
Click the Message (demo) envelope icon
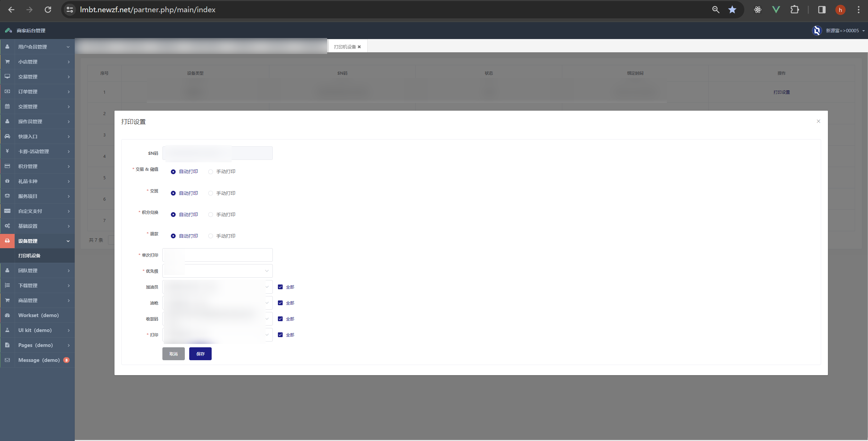coord(7,360)
